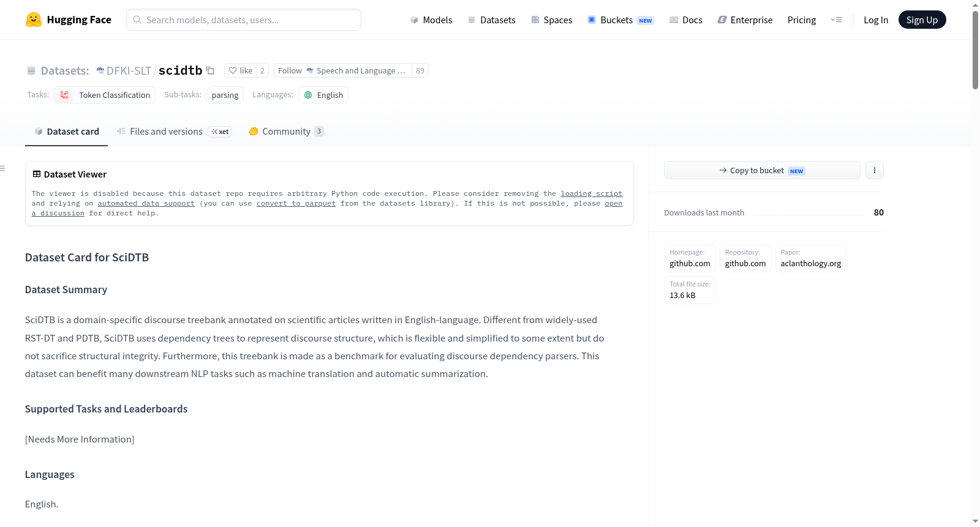Click the parsing sub-task tag
The height and width of the screenshot is (527, 980).
[x=225, y=95]
